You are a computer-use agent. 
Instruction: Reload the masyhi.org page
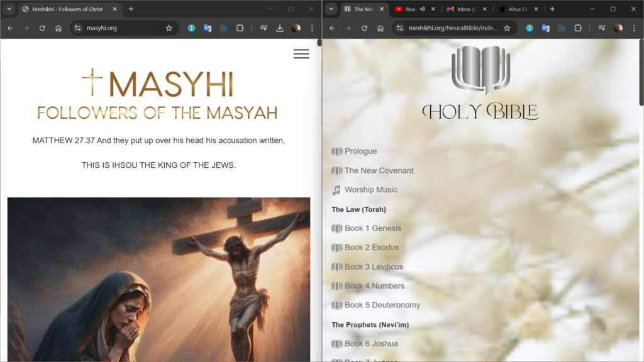coord(42,28)
